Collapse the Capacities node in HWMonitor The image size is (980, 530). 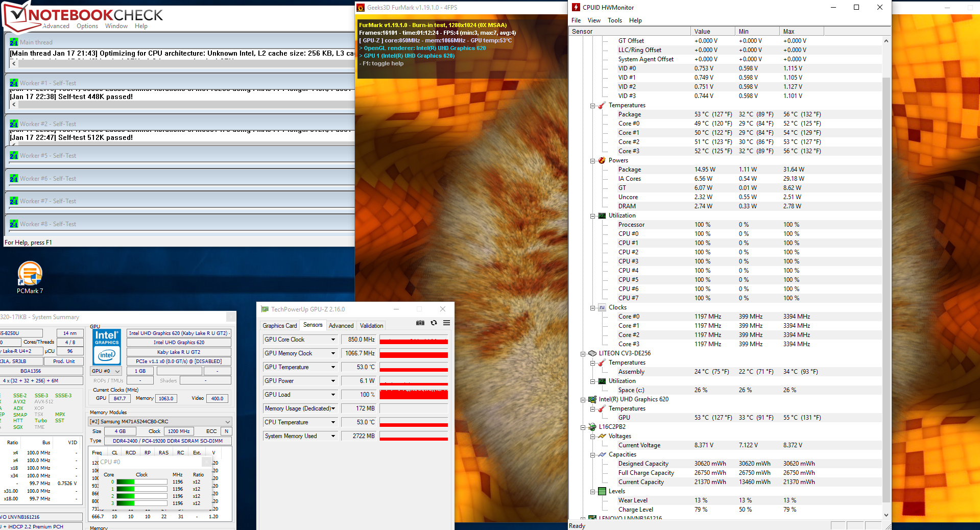click(593, 455)
